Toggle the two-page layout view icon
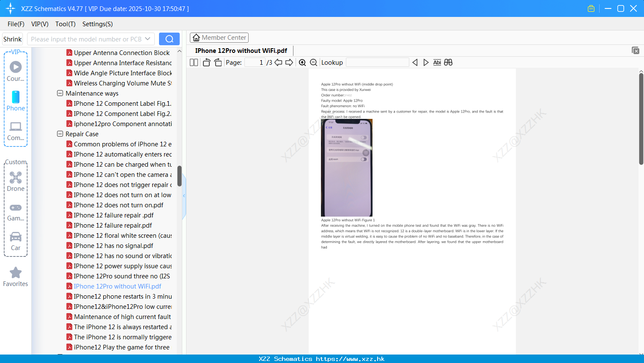The width and height of the screenshot is (644, 363). click(x=194, y=63)
